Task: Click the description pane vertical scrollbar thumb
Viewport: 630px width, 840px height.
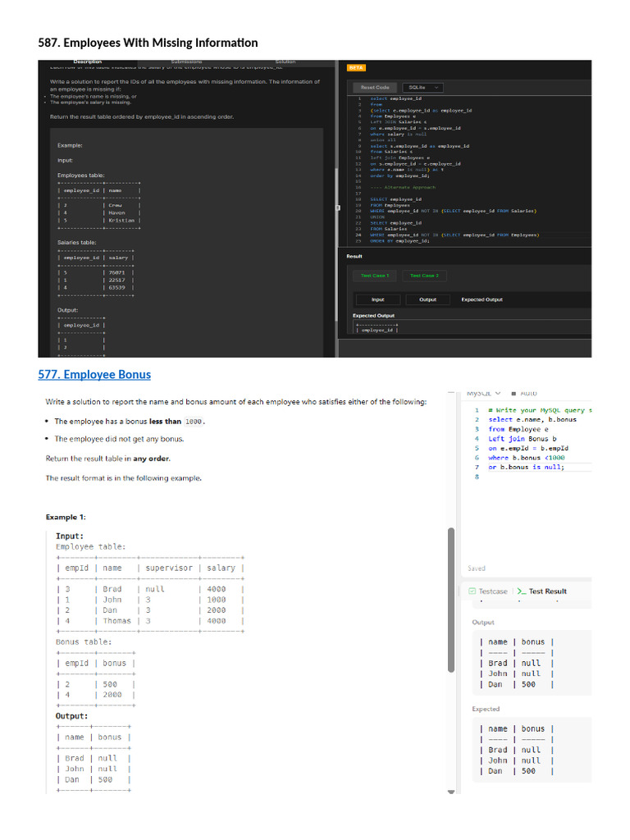Action: (451, 600)
